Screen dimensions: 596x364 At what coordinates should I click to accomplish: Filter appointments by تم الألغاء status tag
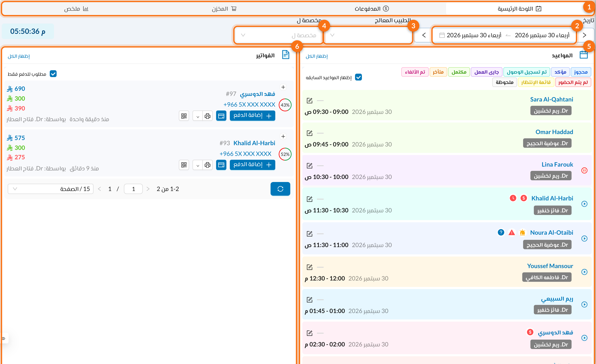pyautogui.click(x=415, y=72)
